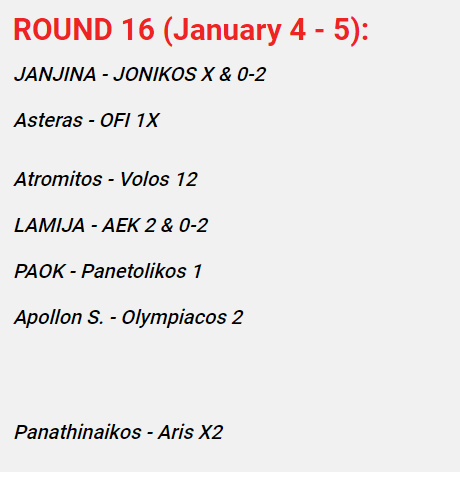Click the 2 & 0-2 prediction for AEK

click(176, 225)
